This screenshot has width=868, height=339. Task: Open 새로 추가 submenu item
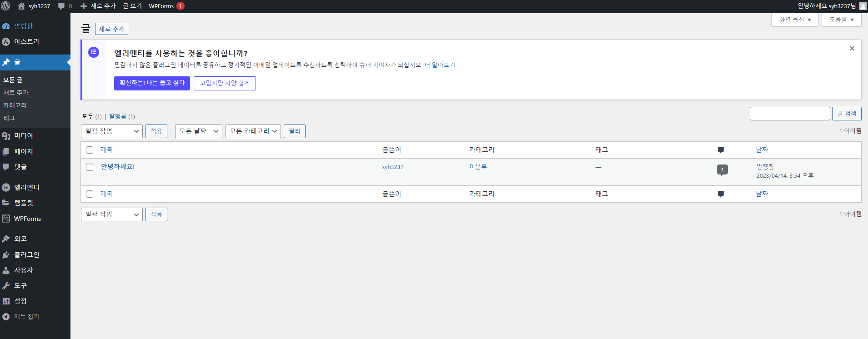16,93
